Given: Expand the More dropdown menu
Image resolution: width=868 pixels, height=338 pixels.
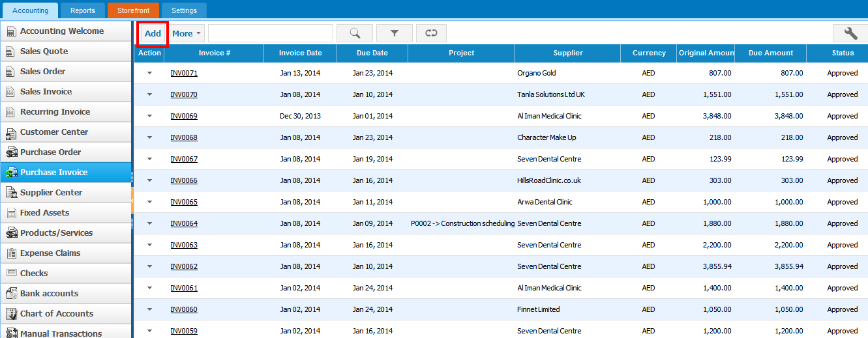Looking at the screenshot, I should (187, 33).
